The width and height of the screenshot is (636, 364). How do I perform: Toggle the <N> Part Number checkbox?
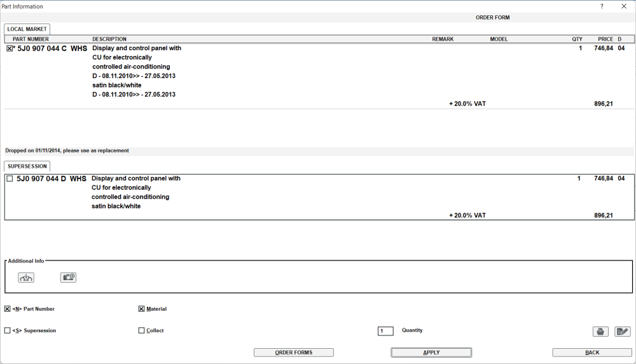[x=7, y=309]
